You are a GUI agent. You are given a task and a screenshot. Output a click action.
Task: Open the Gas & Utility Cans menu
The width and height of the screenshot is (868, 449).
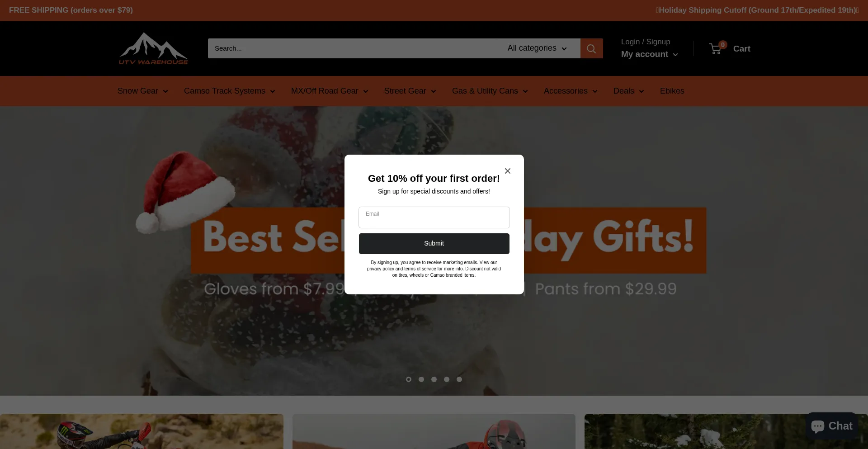[490, 91]
